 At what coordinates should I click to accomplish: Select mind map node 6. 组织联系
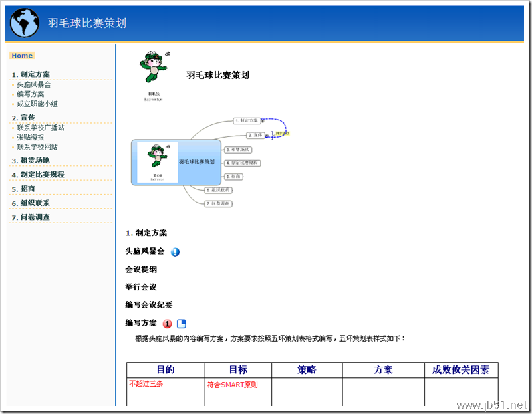pyautogui.click(x=219, y=190)
